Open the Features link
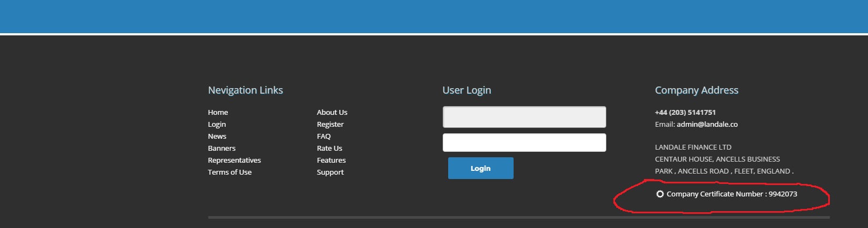The image size is (868, 228). click(x=331, y=160)
